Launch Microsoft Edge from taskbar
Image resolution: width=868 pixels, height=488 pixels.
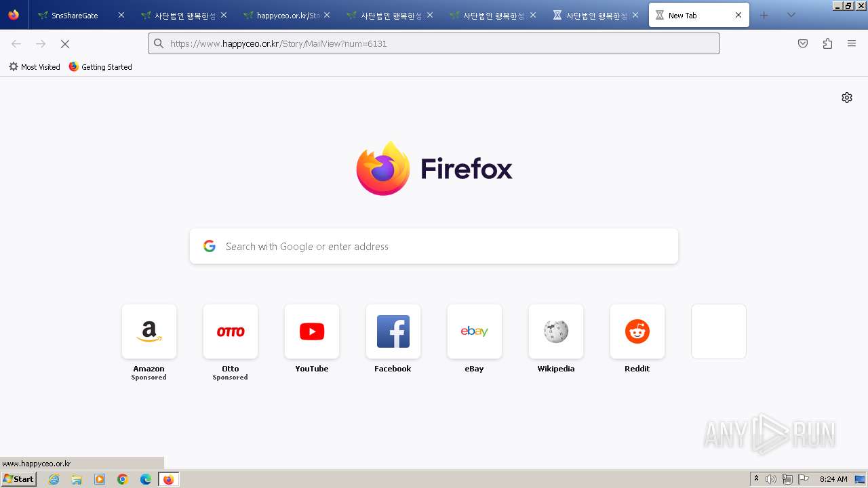click(x=146, y=479)
